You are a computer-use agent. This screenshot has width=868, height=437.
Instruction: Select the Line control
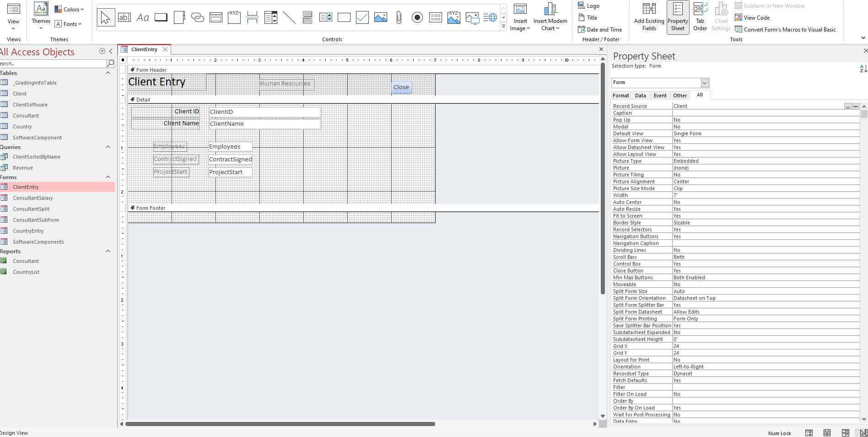pyautogui.click(x=289, y=17)
